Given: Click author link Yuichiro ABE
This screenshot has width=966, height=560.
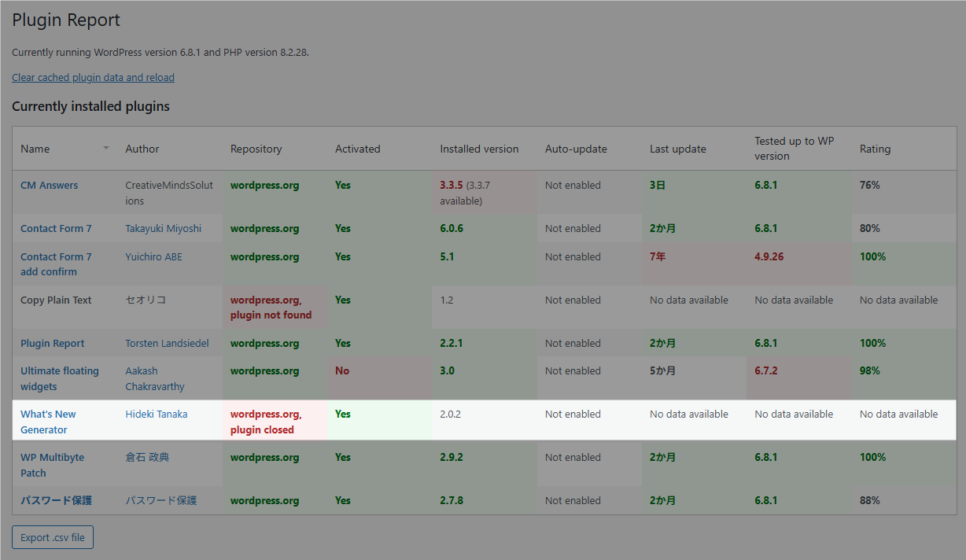Looking at the screenshot, I should click(x=154, y=257).
